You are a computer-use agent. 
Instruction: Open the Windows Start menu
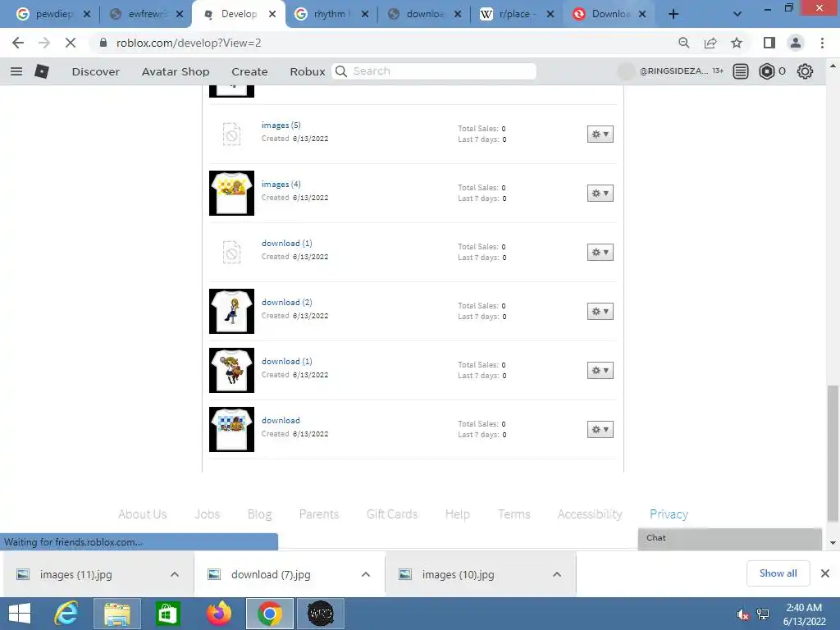(x=20, y=614)
